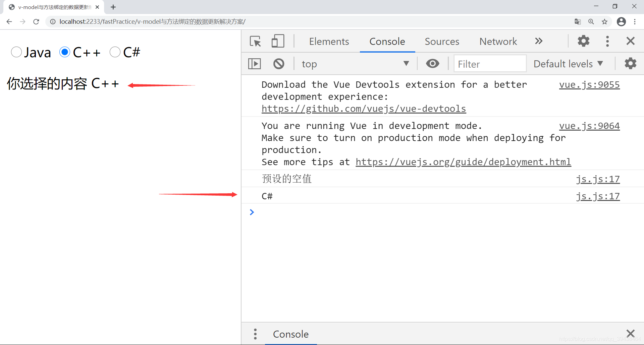Select the drawer Console tab
Viewport: 644px width, 345px height.
pyautogui.click(x=291, y=334)
